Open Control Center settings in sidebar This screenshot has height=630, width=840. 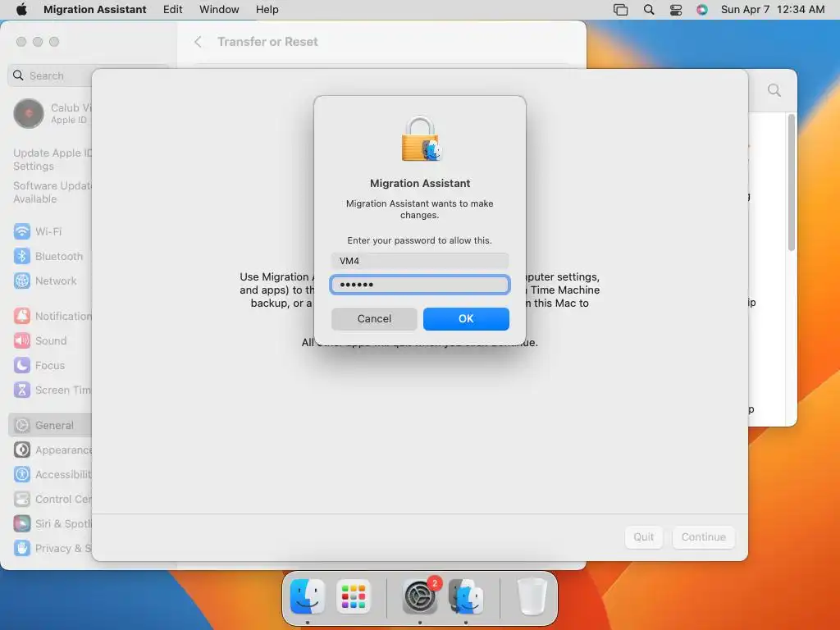[x=52, y=500]
